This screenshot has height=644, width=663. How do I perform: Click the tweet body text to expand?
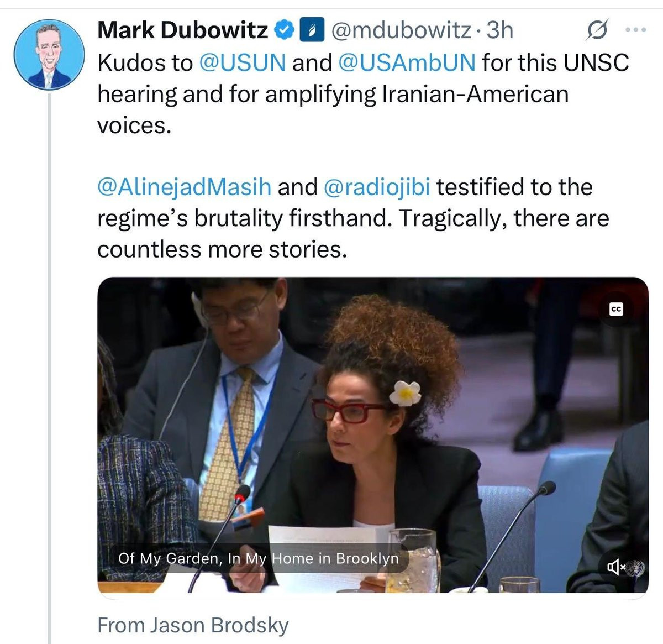[363, 156]
